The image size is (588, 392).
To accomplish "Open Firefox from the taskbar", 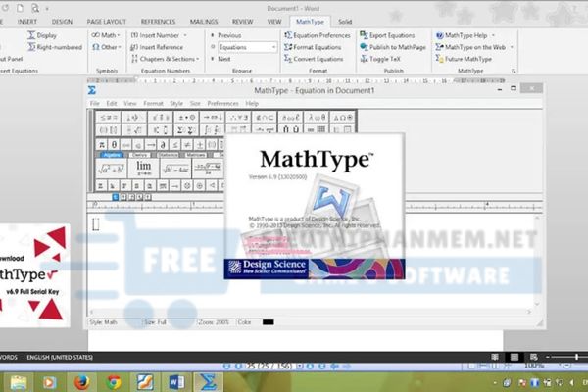I will (81, 382).
